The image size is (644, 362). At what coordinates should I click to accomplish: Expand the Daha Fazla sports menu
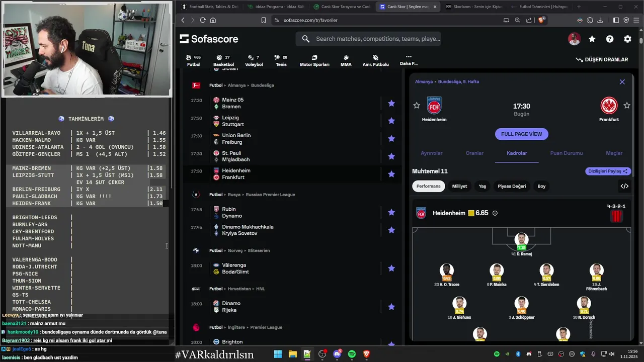coord(409,60)
